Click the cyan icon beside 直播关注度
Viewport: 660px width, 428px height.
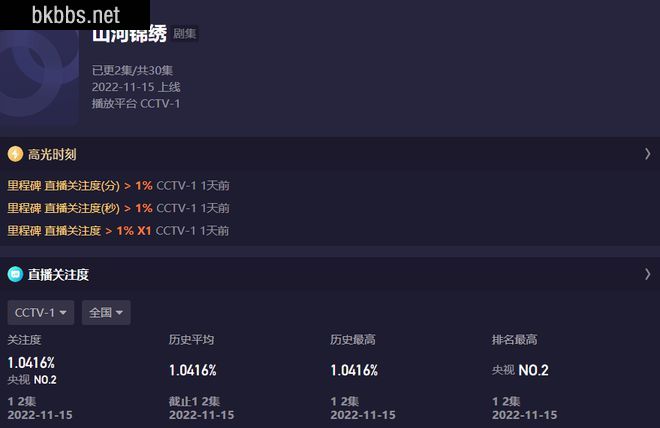15,274
